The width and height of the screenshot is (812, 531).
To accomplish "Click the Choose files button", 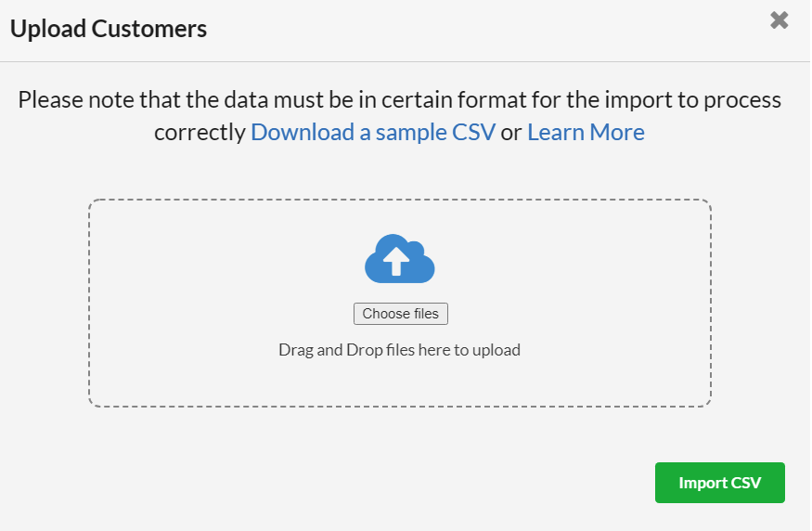I will pyautogui.click(x=401, y=314).
